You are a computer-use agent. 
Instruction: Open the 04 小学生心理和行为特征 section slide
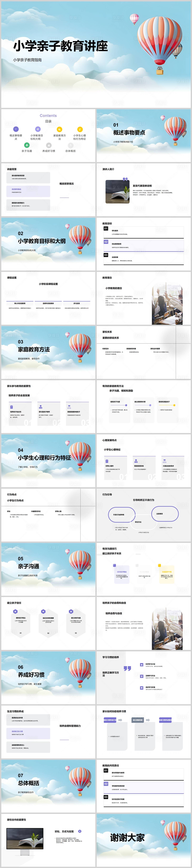coord(48,461)
